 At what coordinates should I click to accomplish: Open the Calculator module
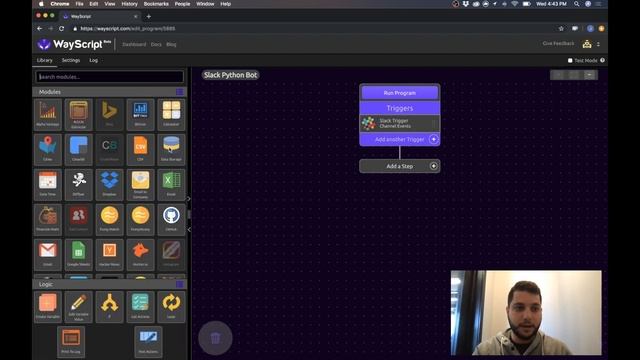(x=171, y=114)
